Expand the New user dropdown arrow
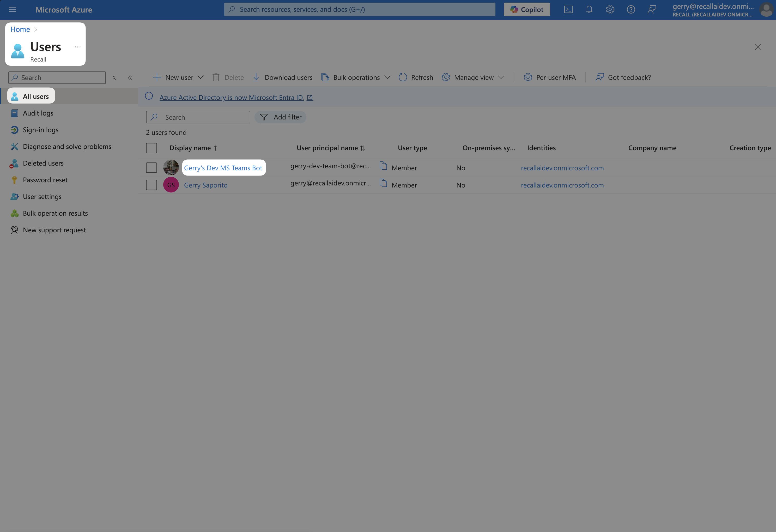This screenshot has width=776, height=532. coord(201,77)
